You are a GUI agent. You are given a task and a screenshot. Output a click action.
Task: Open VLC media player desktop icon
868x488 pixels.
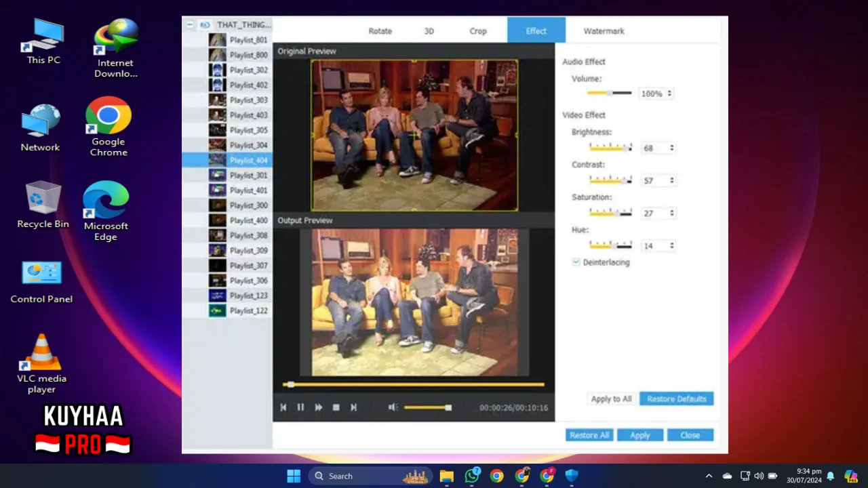pyautogui.click(x=42, y=363)
